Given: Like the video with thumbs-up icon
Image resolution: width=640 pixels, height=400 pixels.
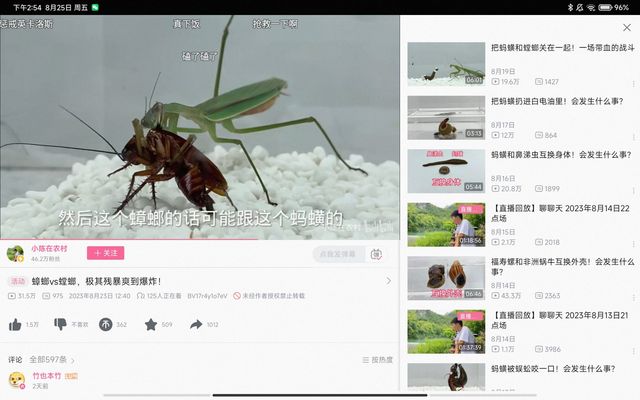Looking at the screenshot, I should click(x=15, y=325).
